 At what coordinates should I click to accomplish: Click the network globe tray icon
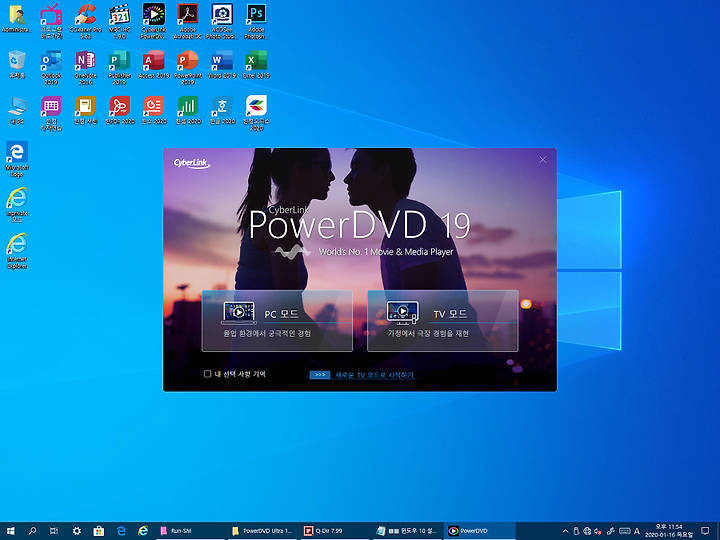click(587, 531)
